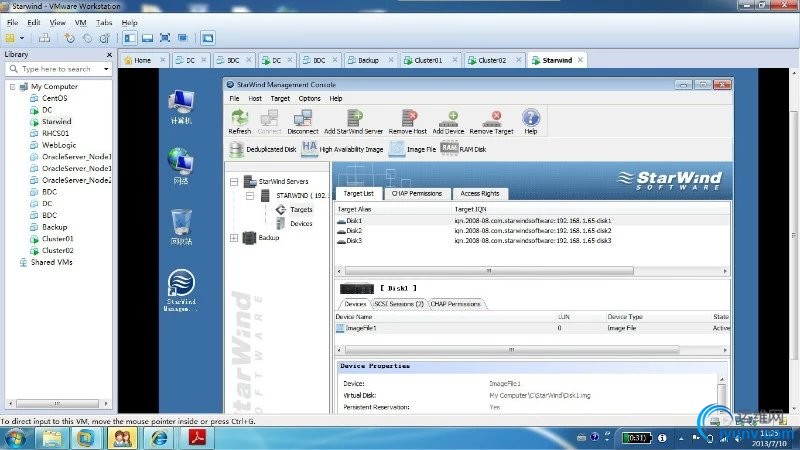Choose the Image File device
The height and width of the screenshot is (450, 800).
(x=412, y=149)
